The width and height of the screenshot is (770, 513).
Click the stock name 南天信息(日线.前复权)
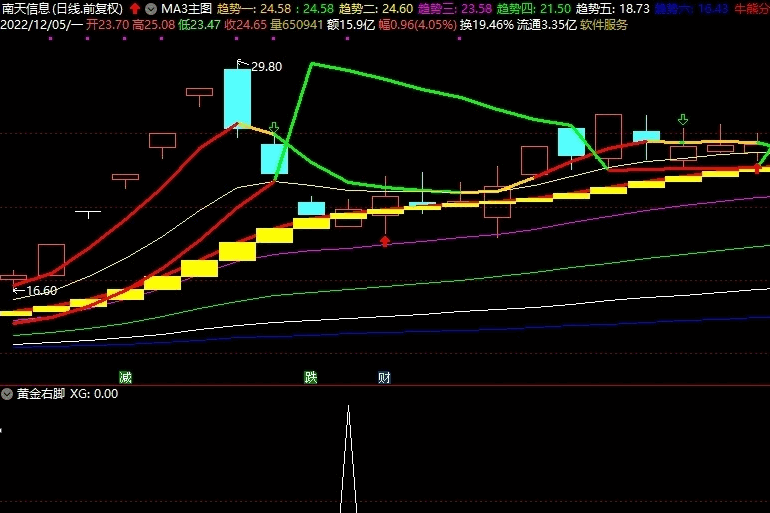pos(62,9)
